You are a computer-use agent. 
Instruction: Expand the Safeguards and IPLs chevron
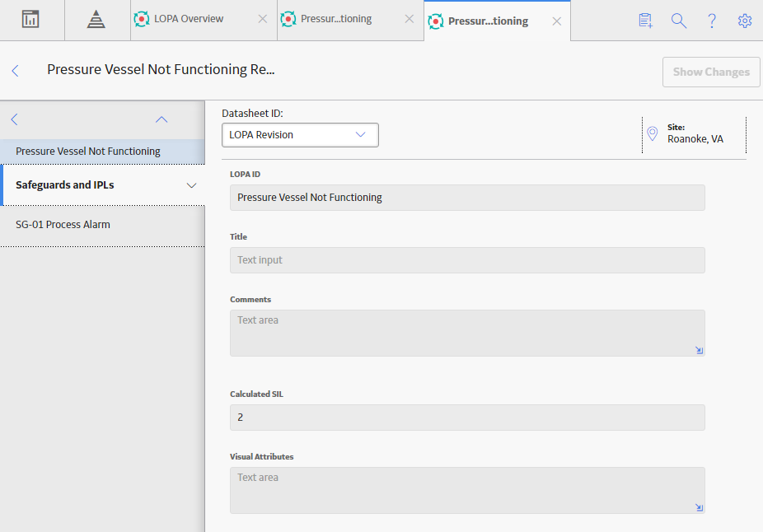click(x=191, y=185)
